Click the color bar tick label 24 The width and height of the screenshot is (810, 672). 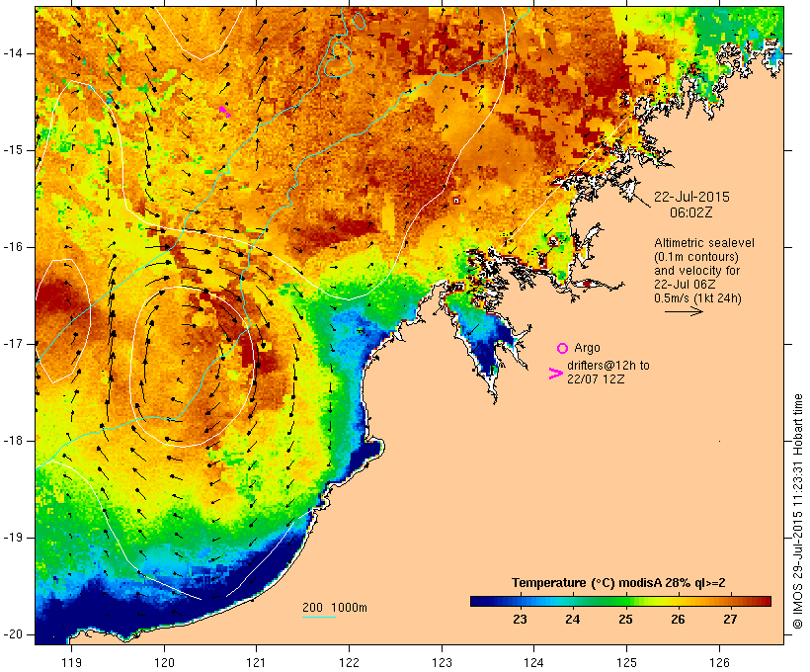572,620
